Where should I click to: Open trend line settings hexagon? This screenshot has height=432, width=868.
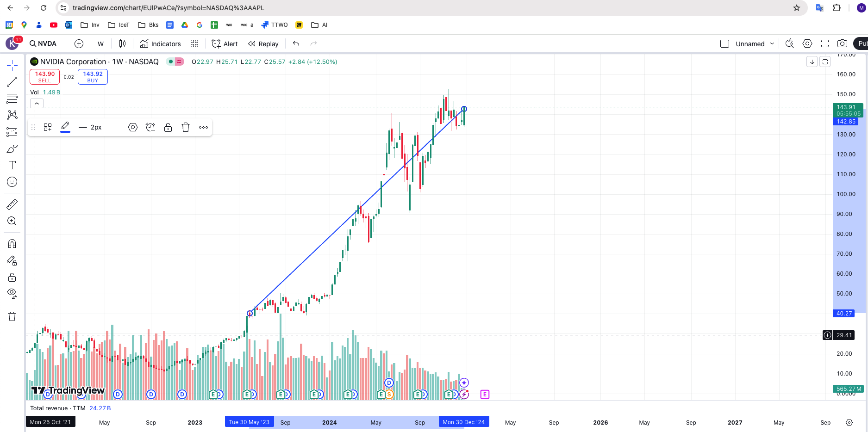(x=133, y=127)
